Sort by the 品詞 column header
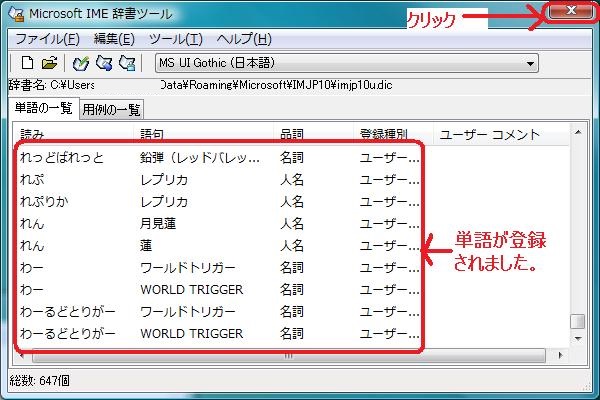 pos(314,134)
